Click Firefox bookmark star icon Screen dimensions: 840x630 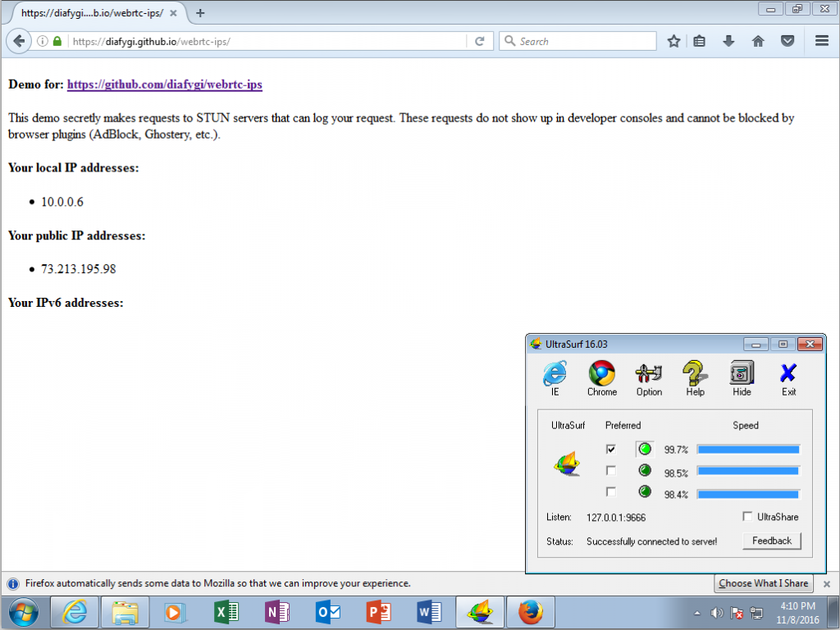pyautogui.click(x=673, y=41)
